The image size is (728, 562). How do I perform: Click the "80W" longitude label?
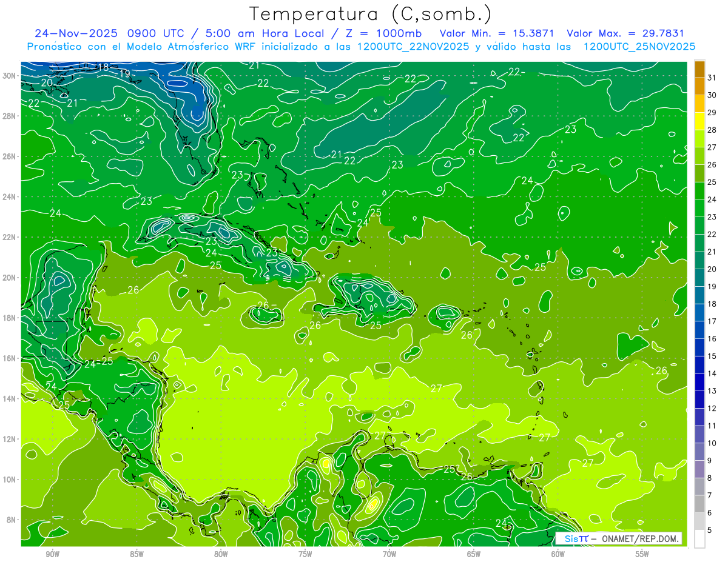pyautogui.click(x=221, y=554)
